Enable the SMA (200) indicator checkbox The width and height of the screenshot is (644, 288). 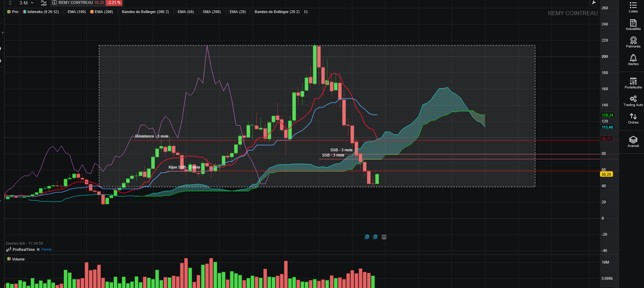pos(200,12)
